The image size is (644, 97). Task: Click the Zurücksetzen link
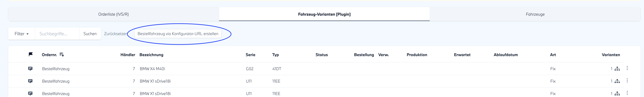click(116, 34)
